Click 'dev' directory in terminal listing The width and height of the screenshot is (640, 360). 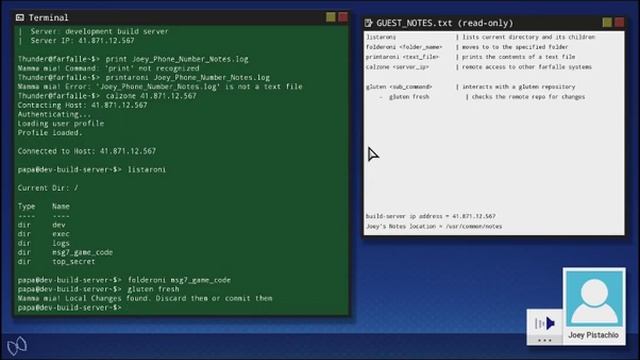click(59, 225)
